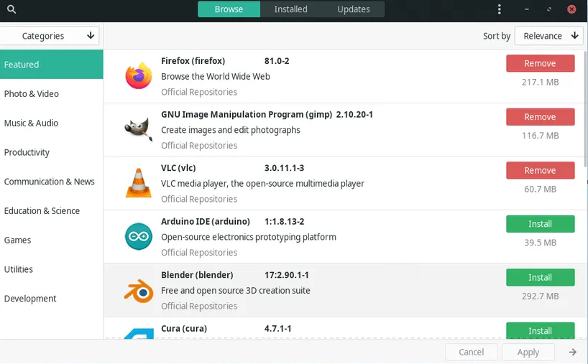Click the VLC traffic cone icon

tap(139, 183)
